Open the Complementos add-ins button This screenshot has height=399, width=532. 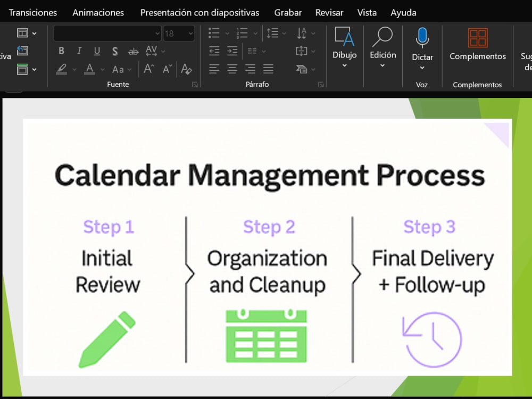478,44
